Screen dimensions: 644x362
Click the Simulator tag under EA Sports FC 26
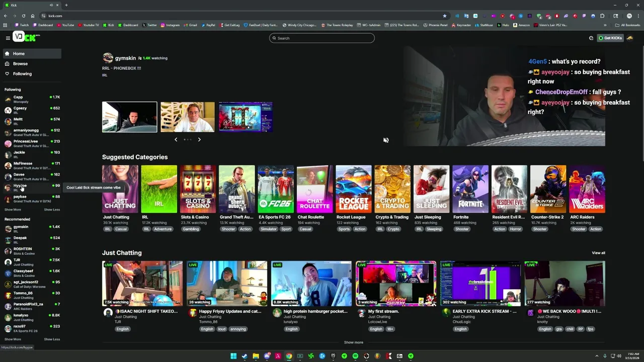pyautogui.click(x=268, y=229)
